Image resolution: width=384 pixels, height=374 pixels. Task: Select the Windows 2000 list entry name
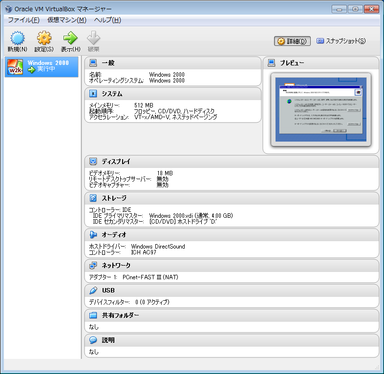tap(48, 63)
